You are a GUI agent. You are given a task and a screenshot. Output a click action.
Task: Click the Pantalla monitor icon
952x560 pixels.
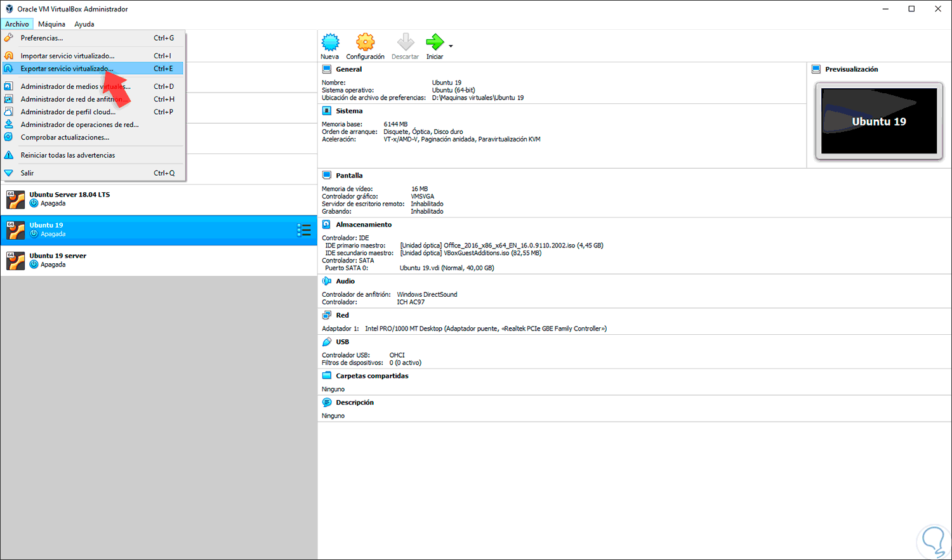[x=327, y=176]
